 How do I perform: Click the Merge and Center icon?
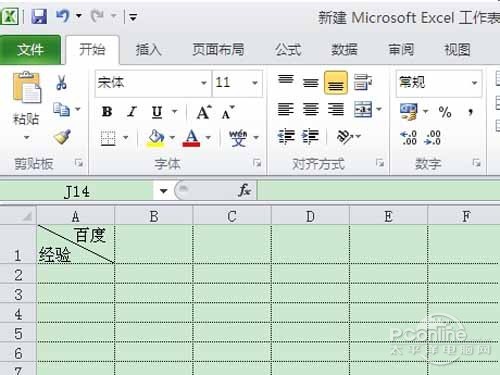(363, 109)
